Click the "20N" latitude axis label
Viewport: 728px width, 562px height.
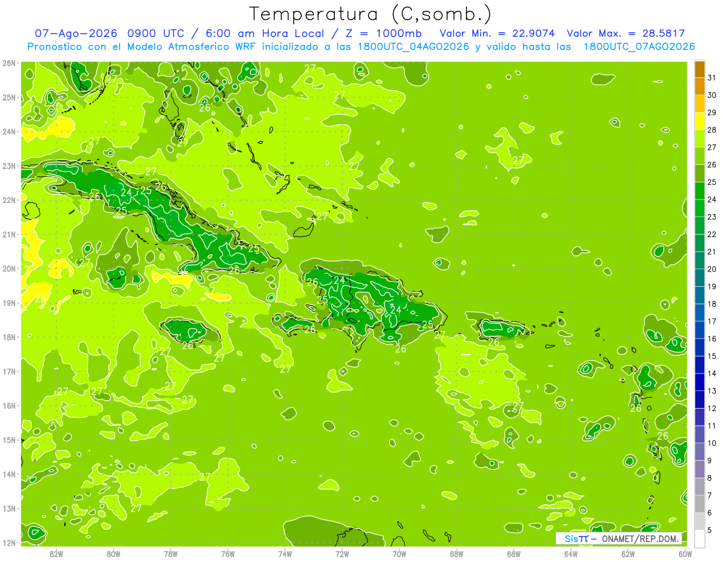pos(9,269)
